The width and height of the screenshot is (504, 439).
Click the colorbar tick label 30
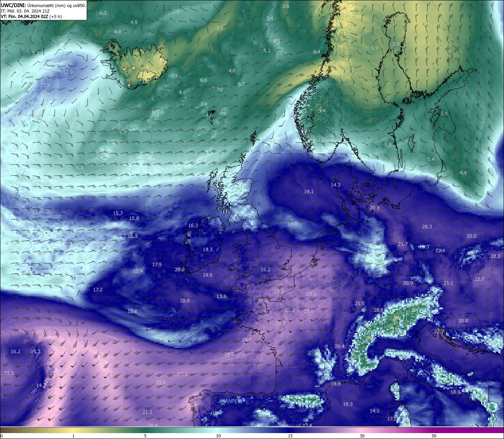click(x=362, y=436)
